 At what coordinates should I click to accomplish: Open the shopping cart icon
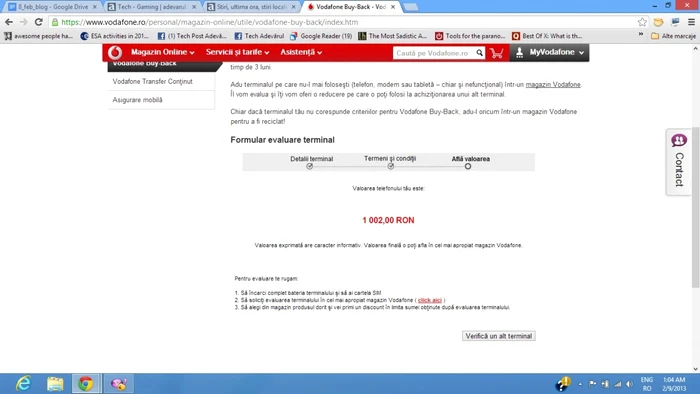(496, 53)
